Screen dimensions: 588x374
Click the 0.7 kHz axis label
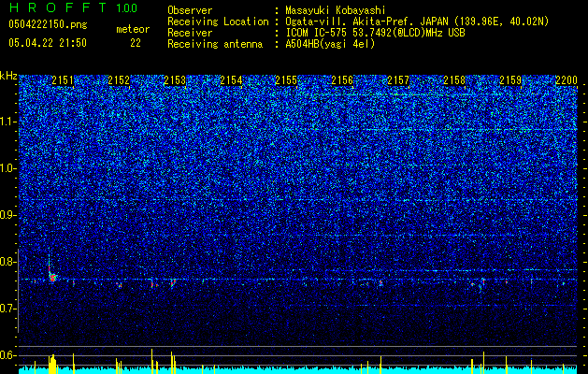(7, 309)
